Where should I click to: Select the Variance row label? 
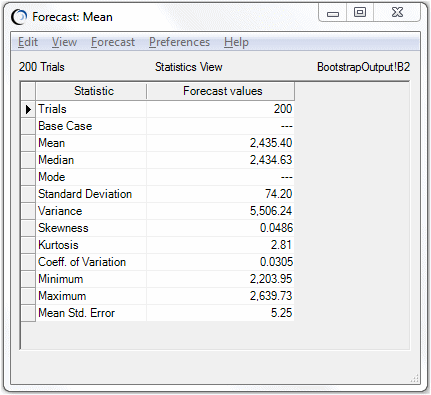point(60,211)
